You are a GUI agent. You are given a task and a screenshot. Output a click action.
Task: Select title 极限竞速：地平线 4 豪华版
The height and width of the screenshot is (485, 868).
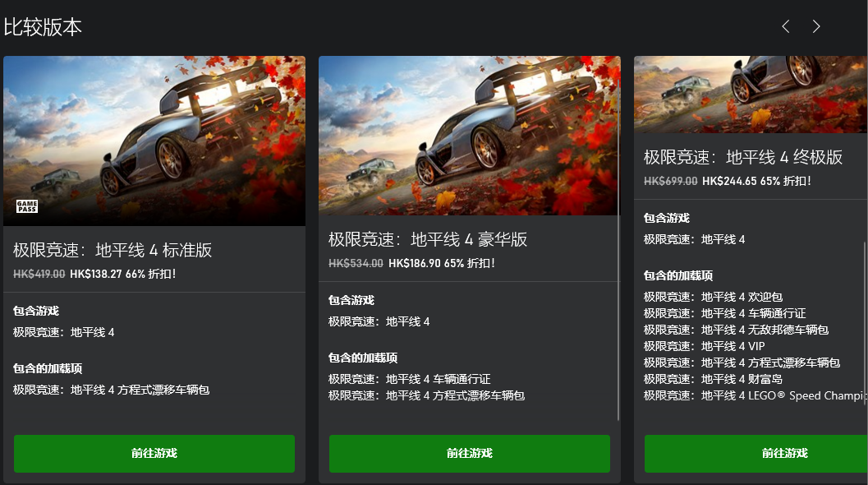[x=427, y=239]
